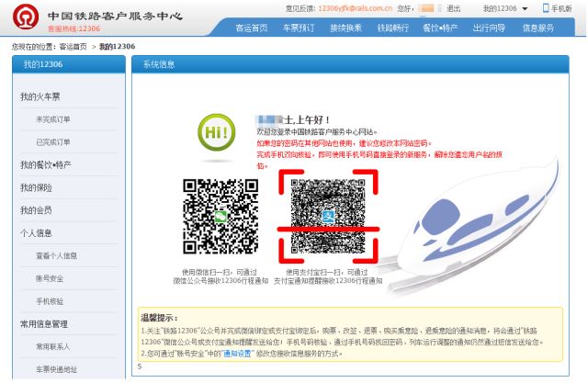
Task: Open the 餐饮•特产 navigation tab
Action: point(440,28)
